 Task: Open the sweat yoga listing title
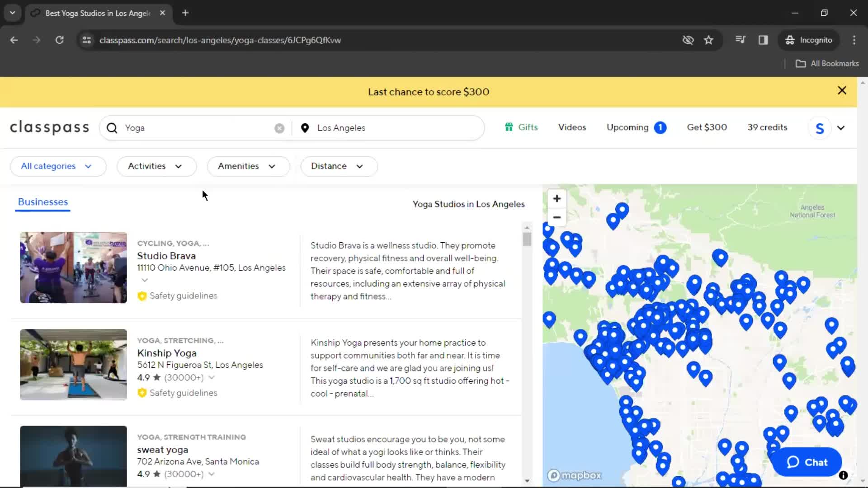click(x=163, y=450)
